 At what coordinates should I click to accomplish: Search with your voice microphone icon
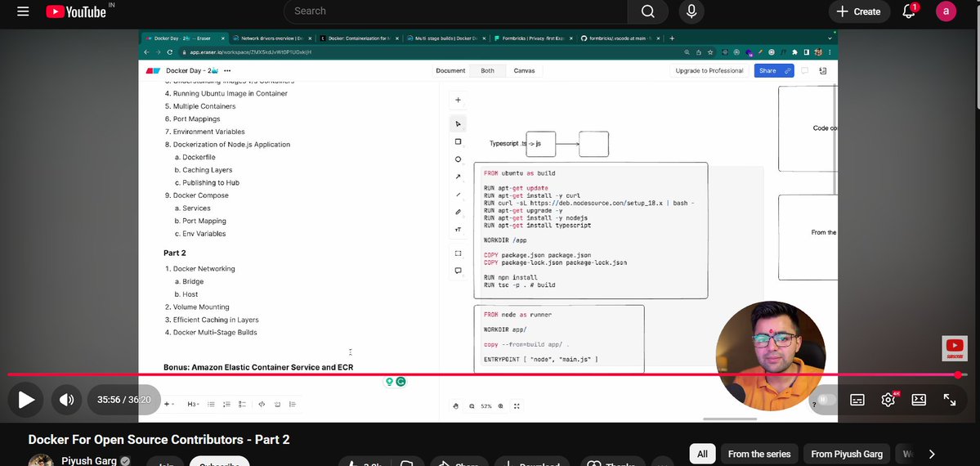691,11
